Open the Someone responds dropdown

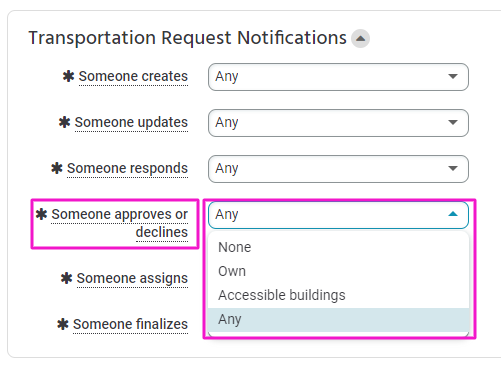click(338, 169)
